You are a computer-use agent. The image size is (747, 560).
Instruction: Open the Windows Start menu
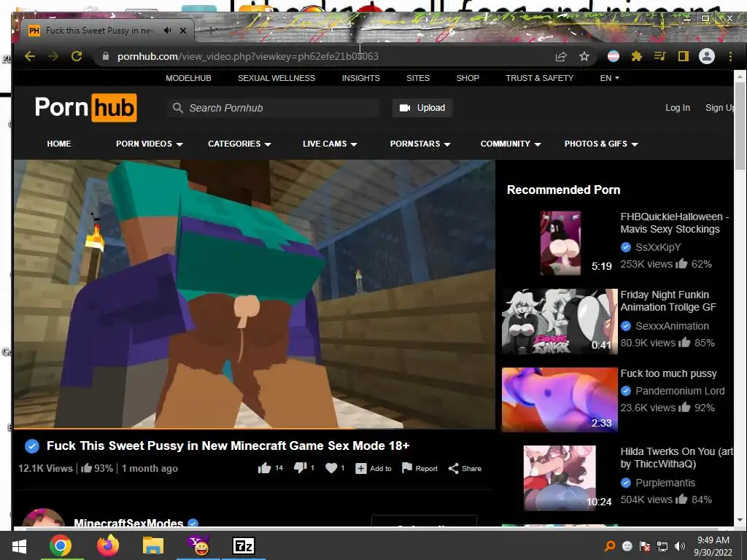pos(19,545)
